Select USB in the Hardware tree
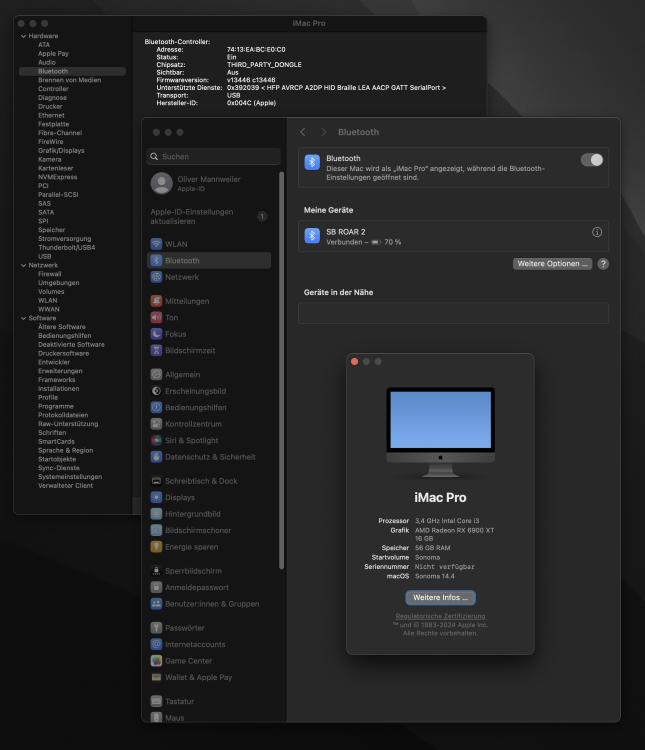This screenshot has width=645, height=750. click(x=44, y=256)
